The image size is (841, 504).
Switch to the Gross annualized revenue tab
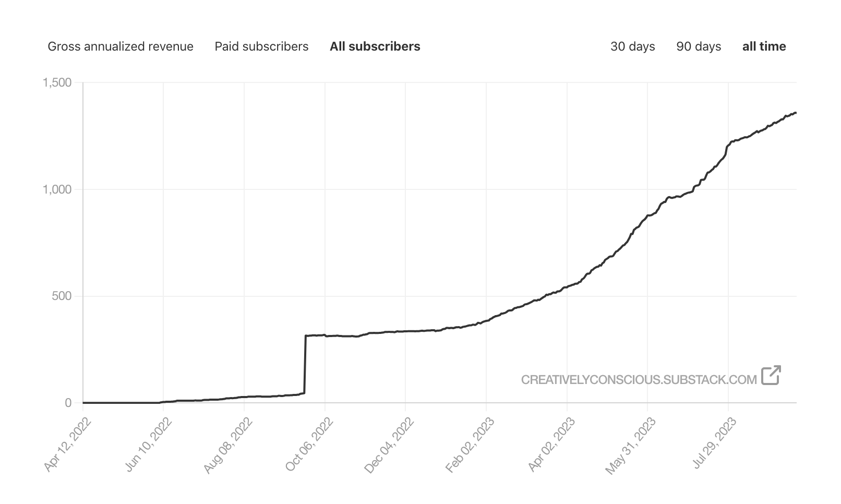click(121, 46)
